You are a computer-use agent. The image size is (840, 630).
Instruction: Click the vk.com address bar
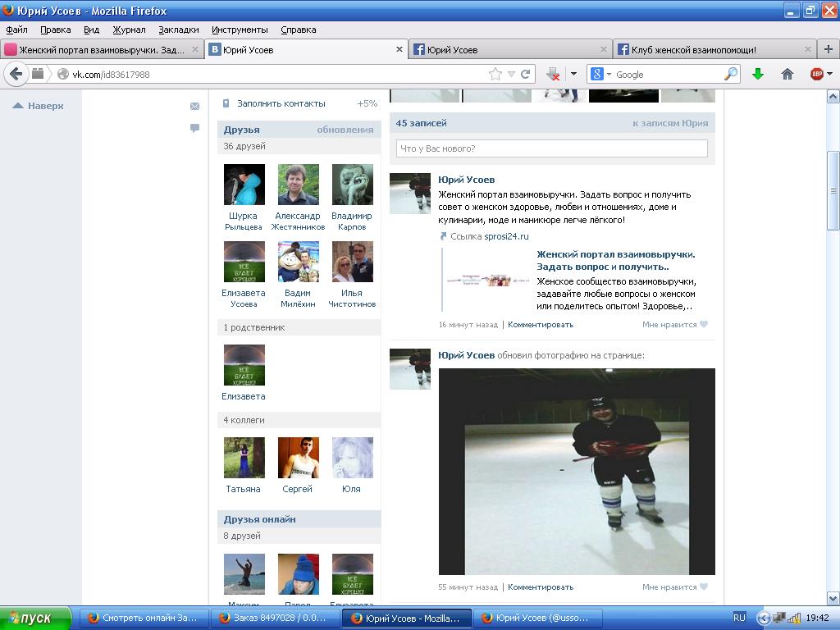coord(279,74)
